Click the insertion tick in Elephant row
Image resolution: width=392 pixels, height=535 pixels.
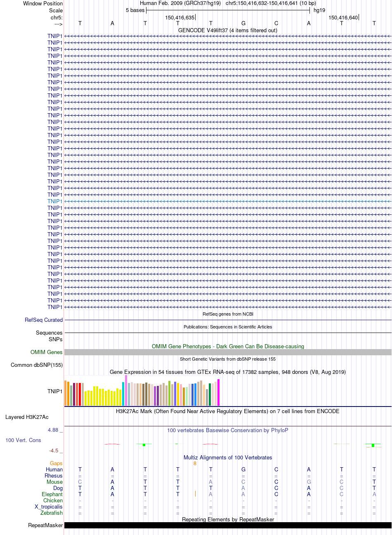click(x=195, y=494)
